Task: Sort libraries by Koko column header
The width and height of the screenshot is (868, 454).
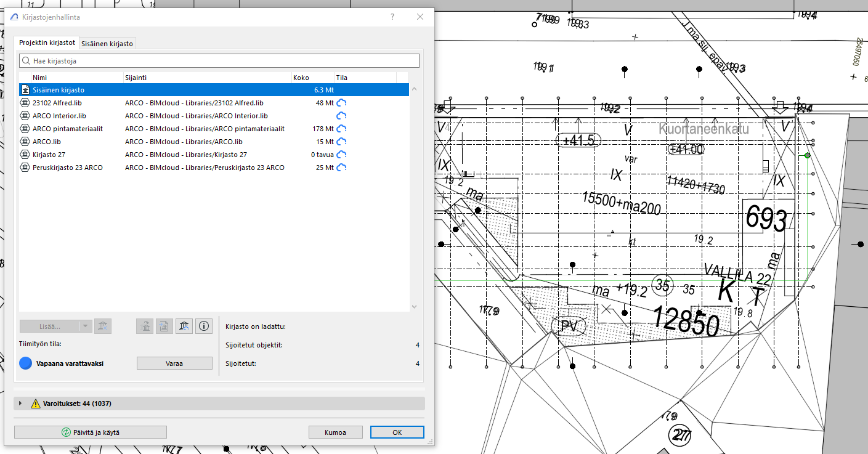Action: click(301, 78)
